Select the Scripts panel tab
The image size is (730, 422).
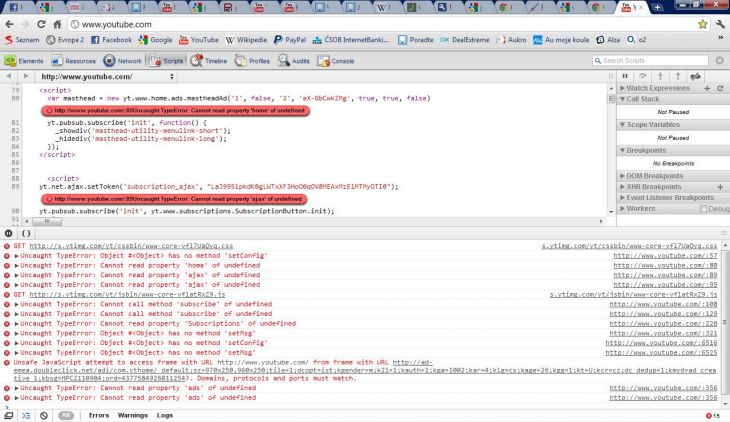167,61
